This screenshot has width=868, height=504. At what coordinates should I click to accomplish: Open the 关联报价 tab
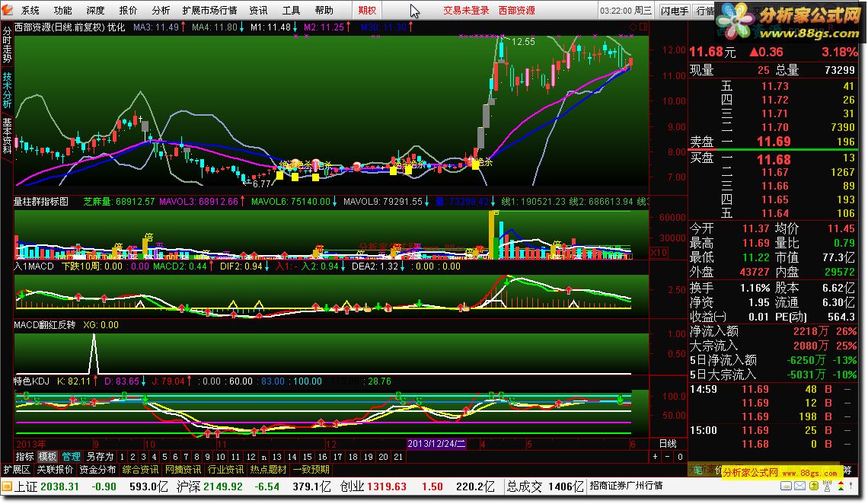pyautogui.click(x=55, y=470)
